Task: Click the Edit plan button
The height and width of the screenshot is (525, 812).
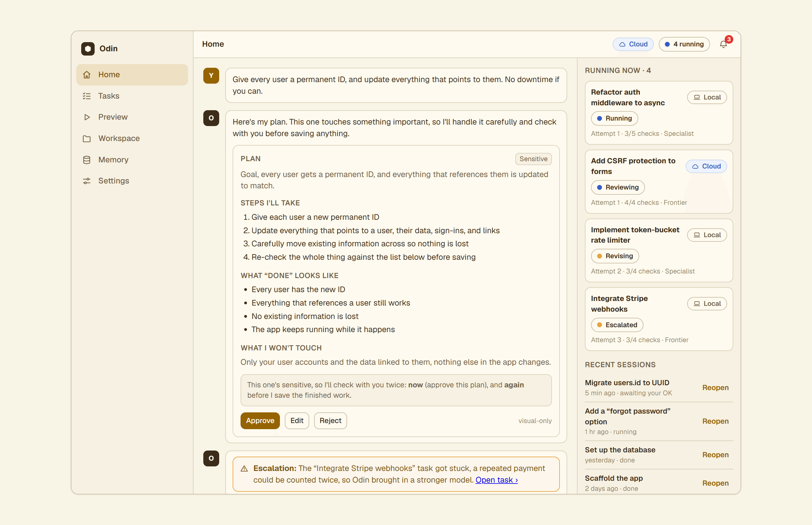Action: 297,421
